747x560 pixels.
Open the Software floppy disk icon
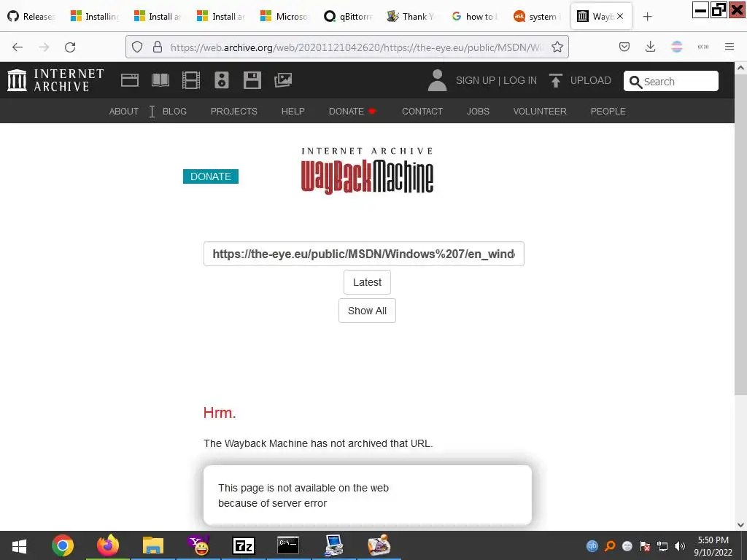252,80
